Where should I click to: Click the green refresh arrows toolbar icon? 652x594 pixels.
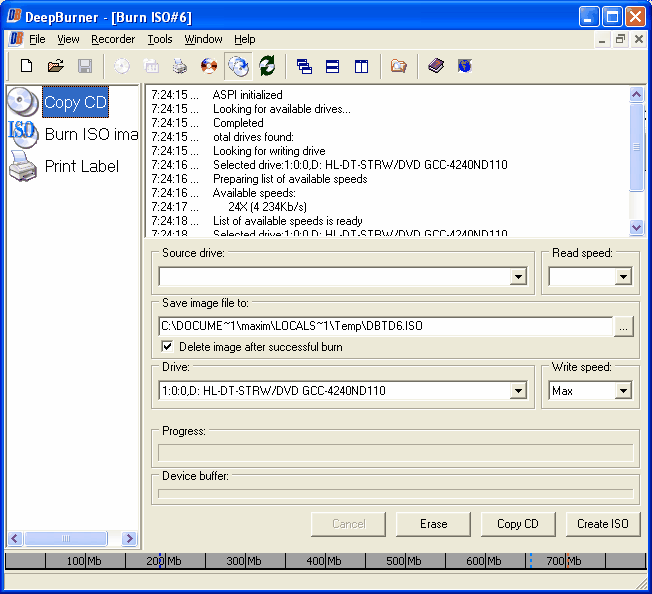(x=267, y=66)
